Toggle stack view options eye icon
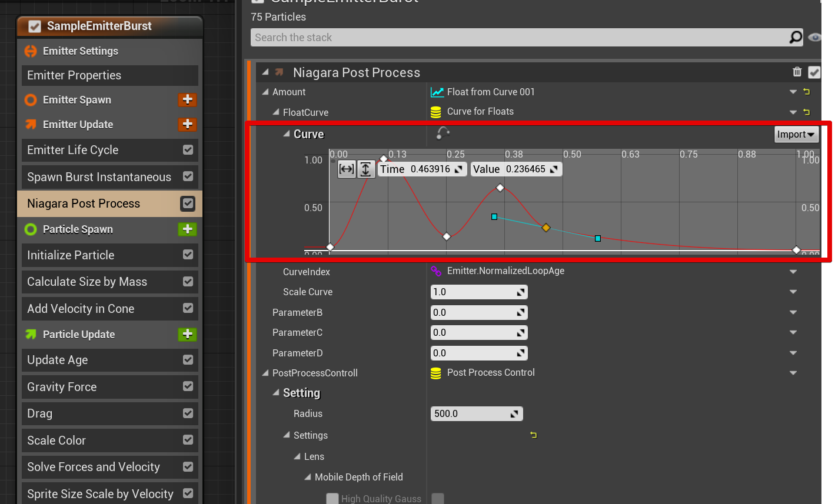 (x=814, y=38)
